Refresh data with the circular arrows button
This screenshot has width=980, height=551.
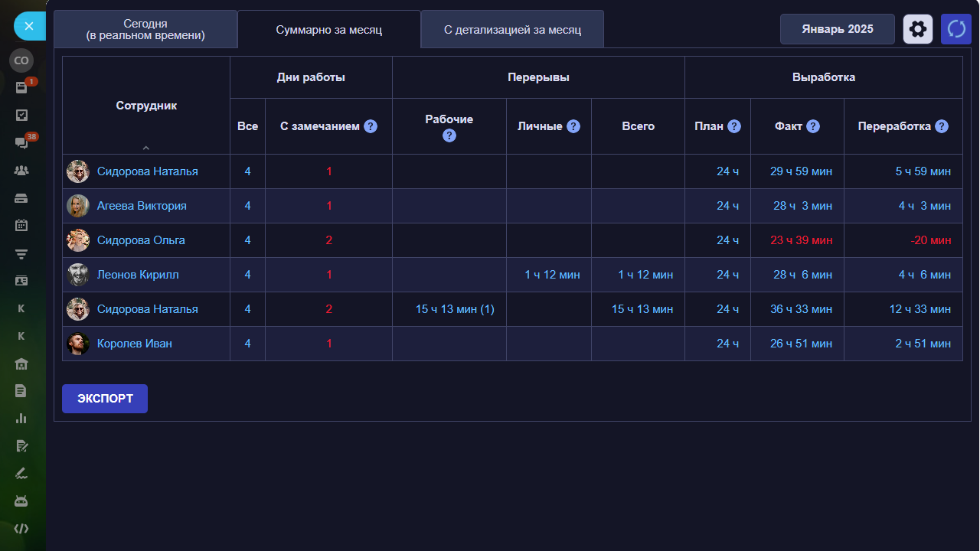(955, 29)
